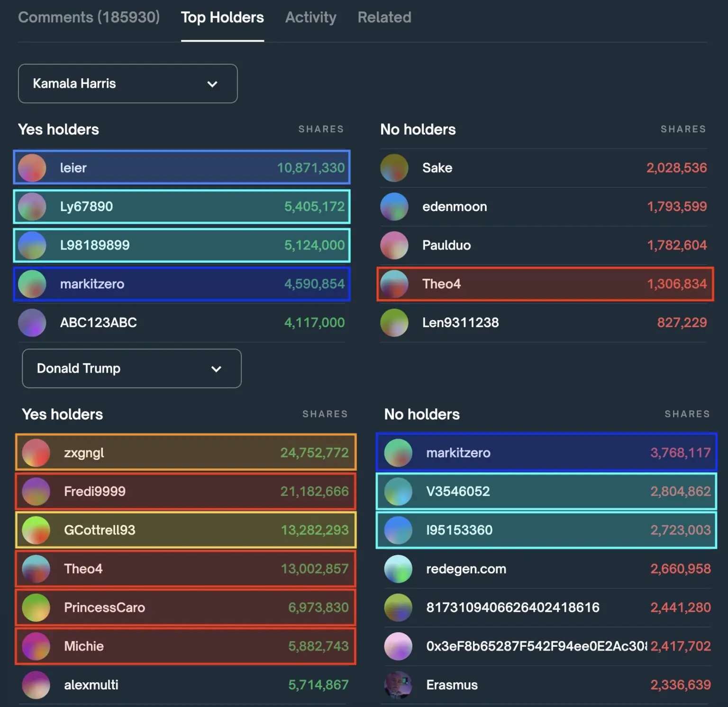
Task: Click V3546052's avatar icon
Action: (398, 491)
